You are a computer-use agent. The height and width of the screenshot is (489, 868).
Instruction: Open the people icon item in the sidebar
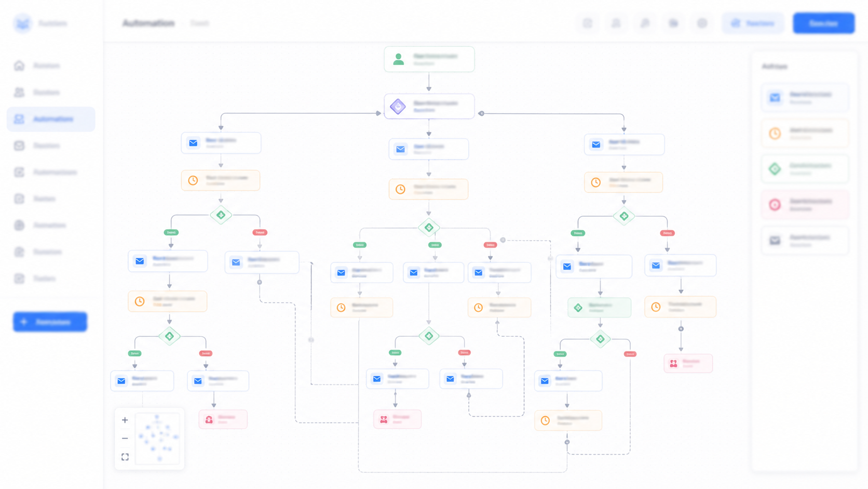click(19, 92)
